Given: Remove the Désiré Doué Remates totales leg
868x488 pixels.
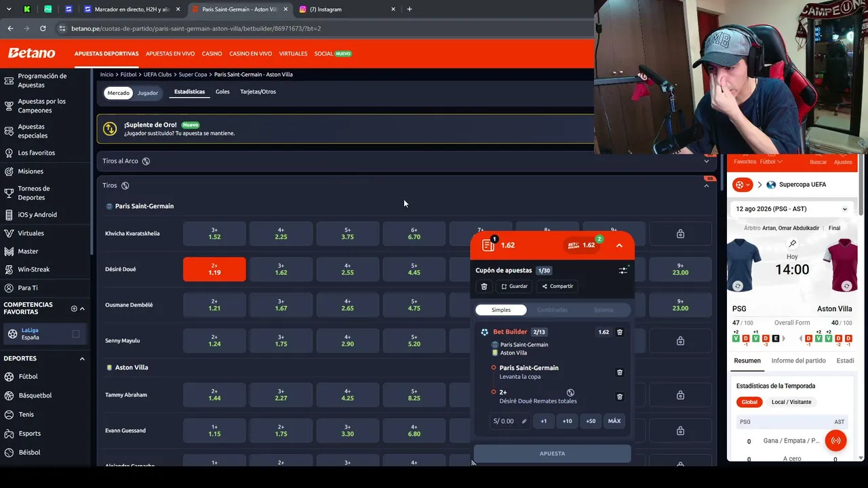Looking at the screenshot, I should pyautogui.click(x=620, y=396).
